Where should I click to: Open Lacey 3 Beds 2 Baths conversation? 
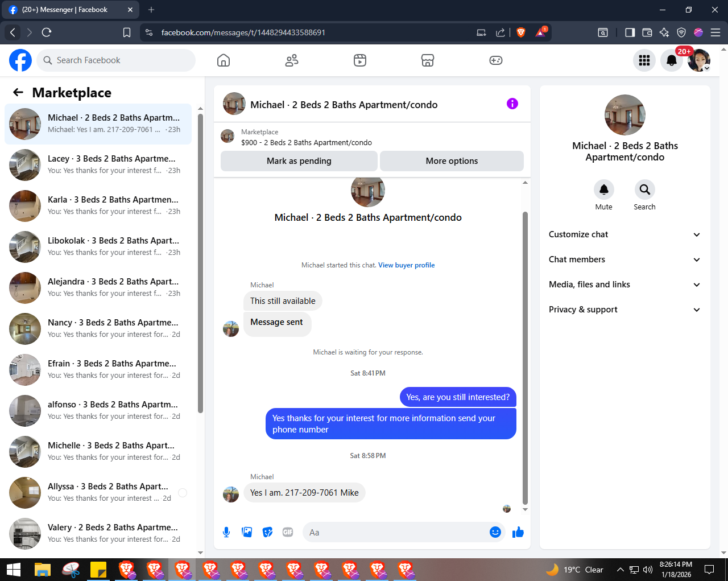(x=98, y=165)
